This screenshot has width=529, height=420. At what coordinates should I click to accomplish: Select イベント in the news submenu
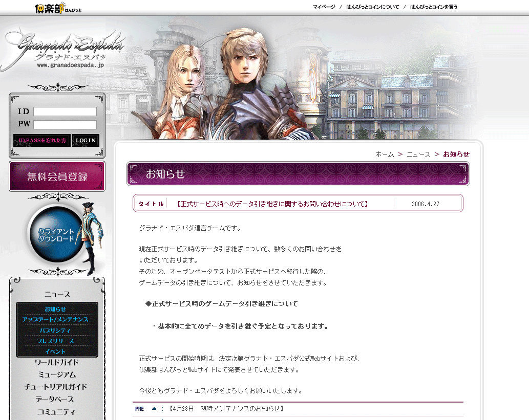click(x=55, y=352)
